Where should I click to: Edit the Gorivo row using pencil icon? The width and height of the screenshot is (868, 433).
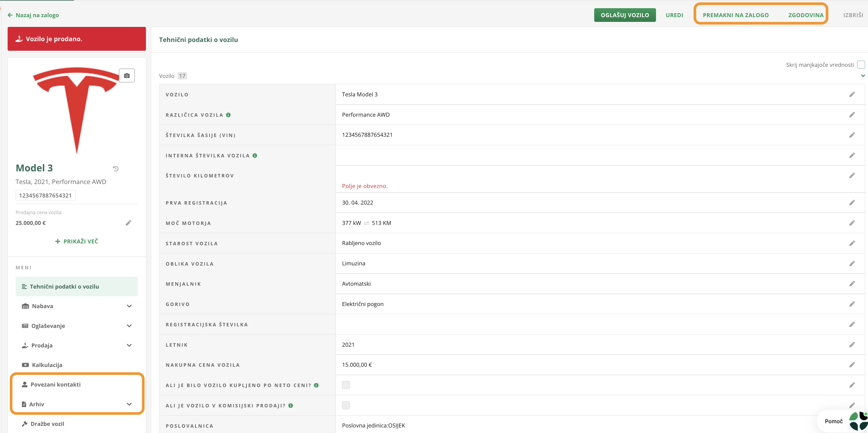852,304
